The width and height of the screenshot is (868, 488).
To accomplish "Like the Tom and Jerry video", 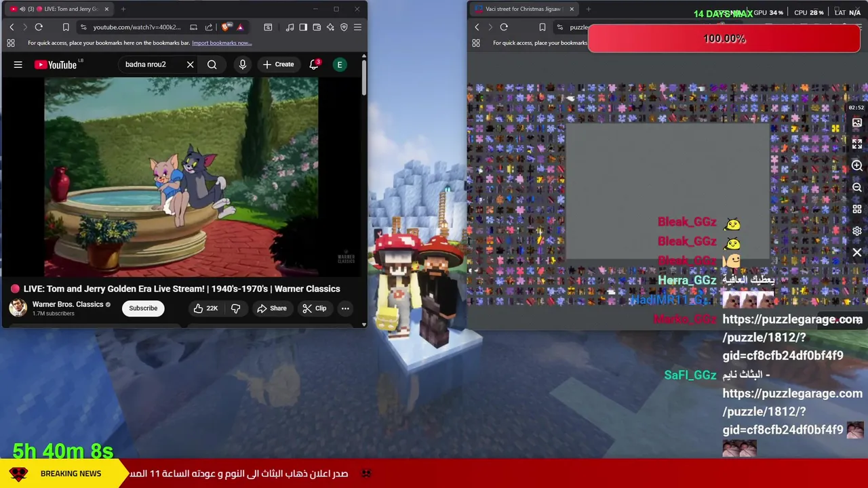I will (x=205, y=308).
